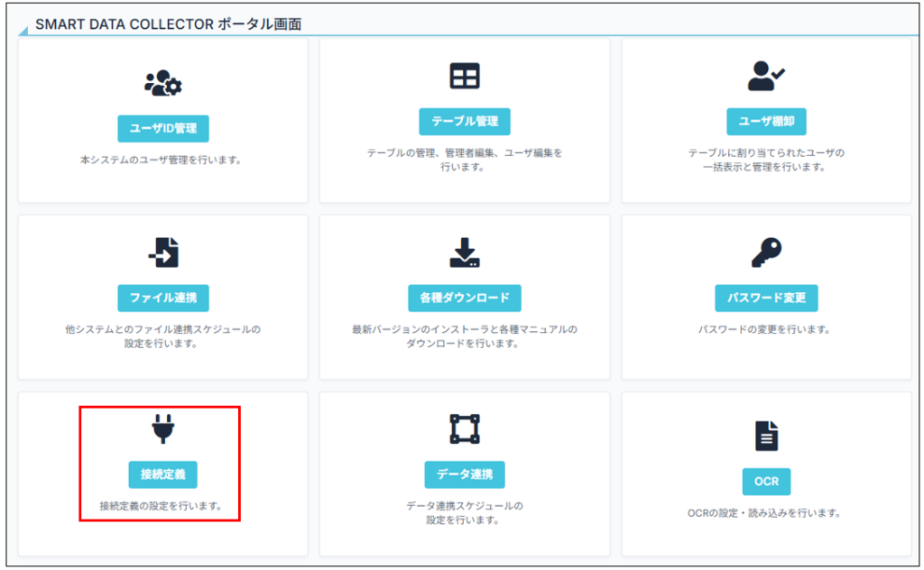Click the download tray icon above 各種ダウンロード
Viewport: 924px width, 570px height.
pos(465,253)
